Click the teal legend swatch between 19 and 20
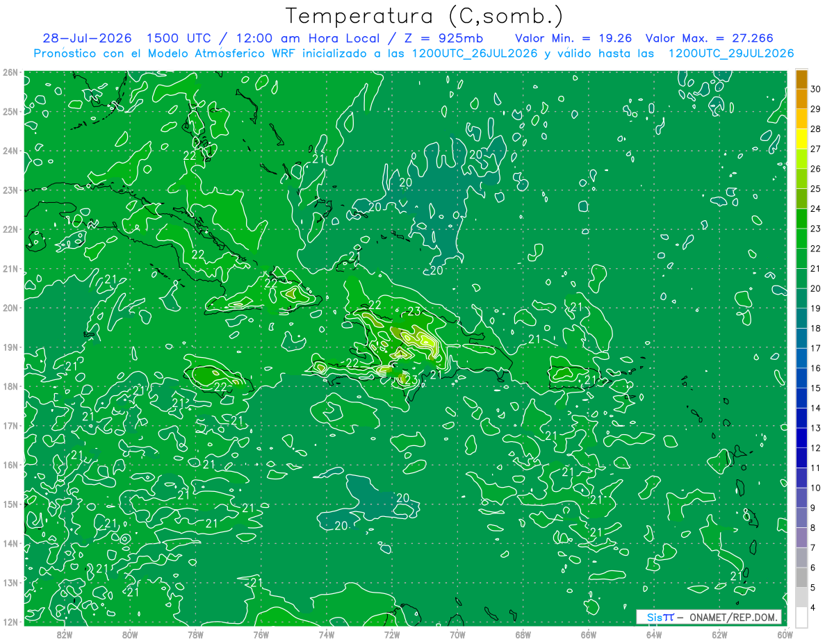This screenshot has height=644, width=834. coord(801,299)
